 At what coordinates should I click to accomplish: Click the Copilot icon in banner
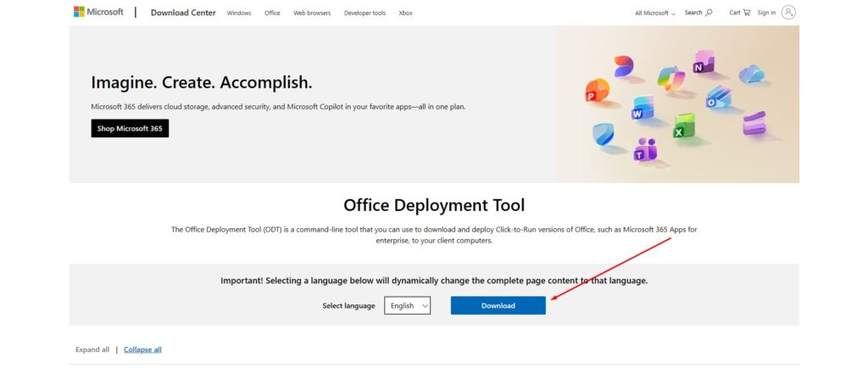671,78
